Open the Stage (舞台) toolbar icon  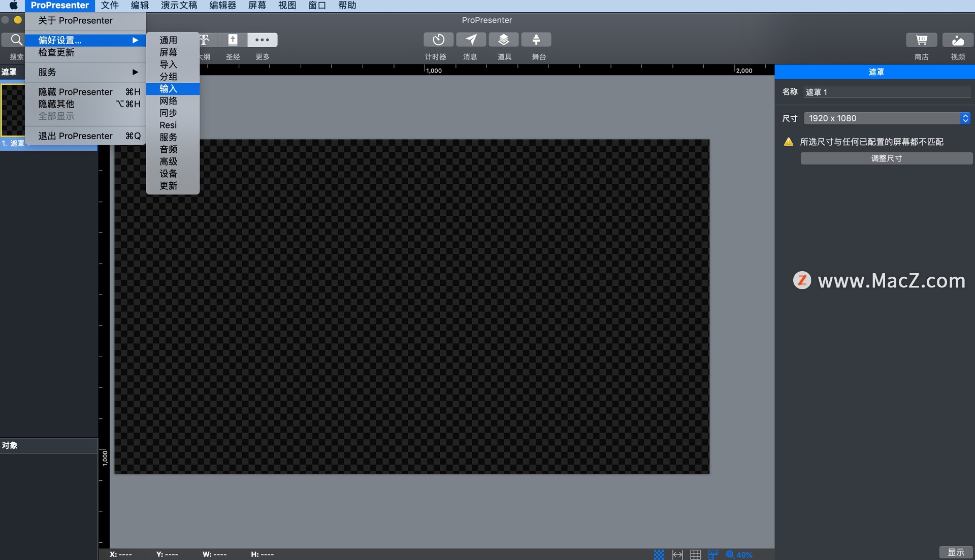[x=536, y=40]
